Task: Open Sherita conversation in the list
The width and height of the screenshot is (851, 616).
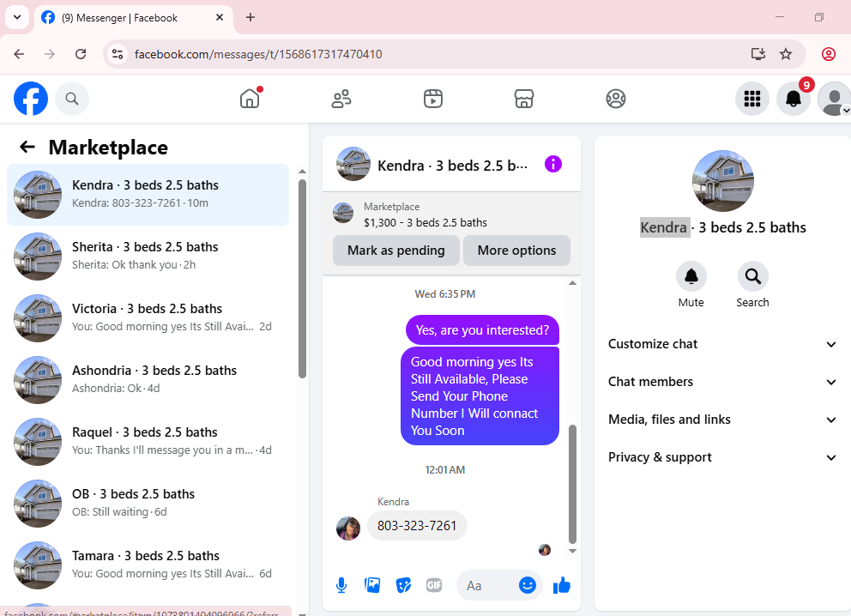Action: click(148, 257)
